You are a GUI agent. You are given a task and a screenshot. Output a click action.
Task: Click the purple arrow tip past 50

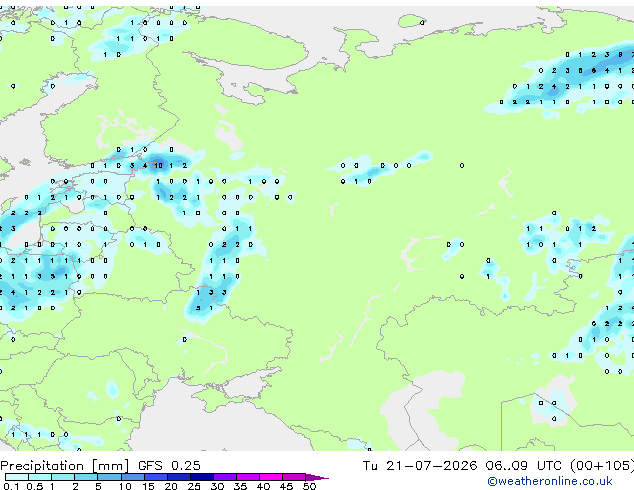(x=317, y=477)
